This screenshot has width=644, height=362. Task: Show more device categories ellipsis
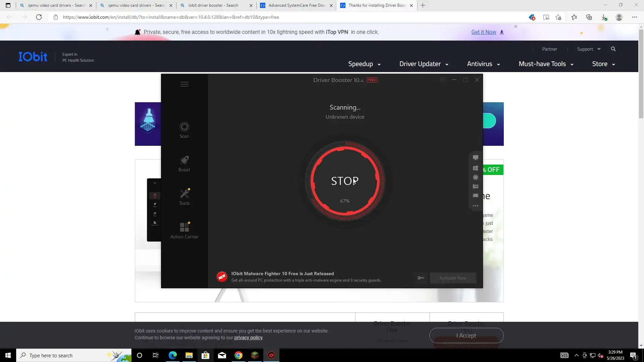475,206
